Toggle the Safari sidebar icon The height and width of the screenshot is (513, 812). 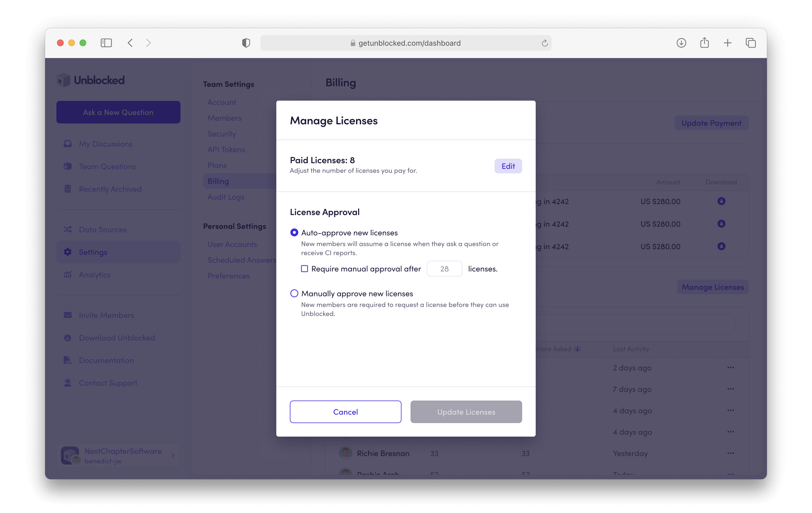106,43
